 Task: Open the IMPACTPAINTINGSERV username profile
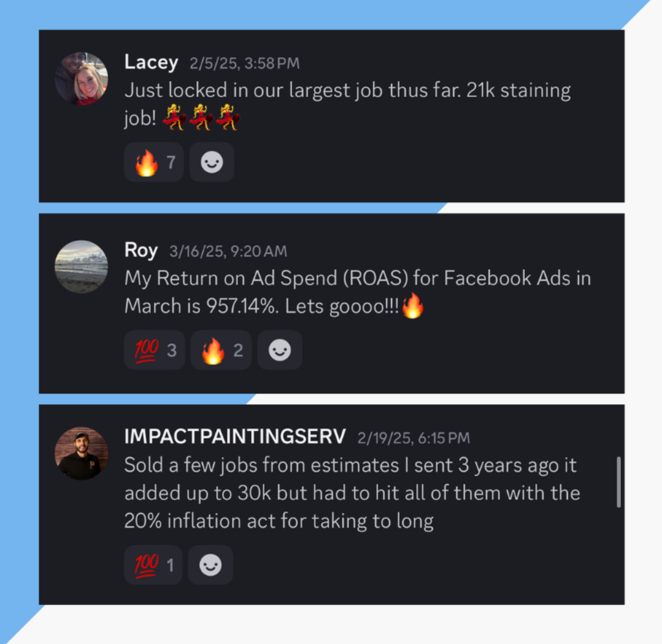coord(235,437)
